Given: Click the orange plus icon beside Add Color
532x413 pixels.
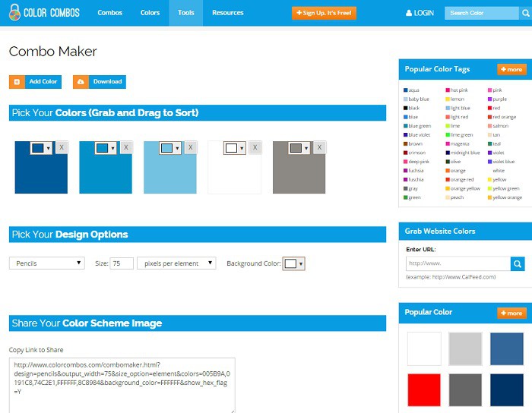Looking at the screenshot, I should tap(16, 82).
